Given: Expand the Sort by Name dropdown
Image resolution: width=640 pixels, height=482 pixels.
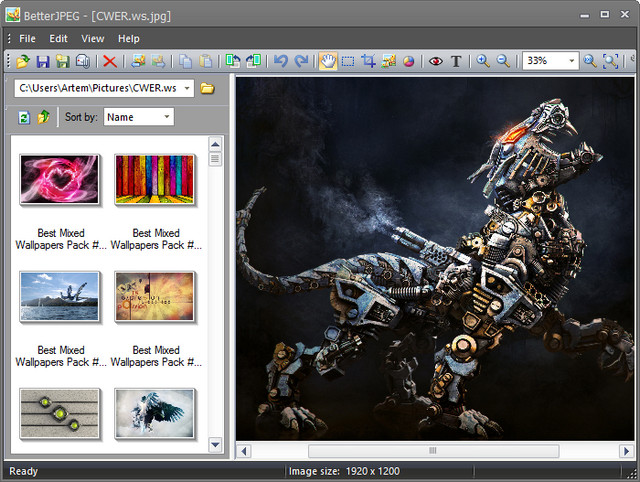Looking at the screenshot, I should point(166,117).
